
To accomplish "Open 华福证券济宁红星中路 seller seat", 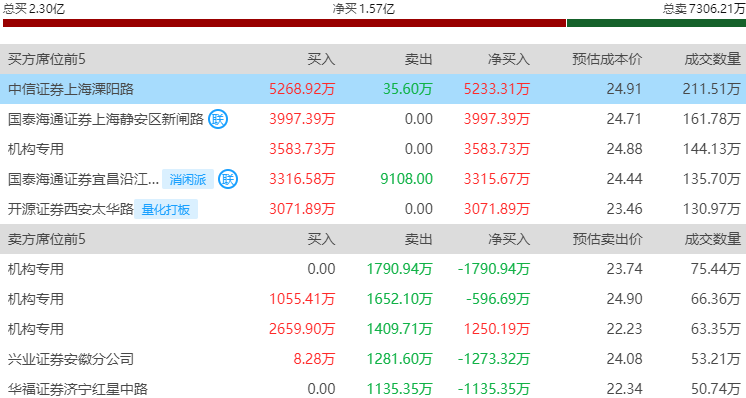I will coord(78,389).
